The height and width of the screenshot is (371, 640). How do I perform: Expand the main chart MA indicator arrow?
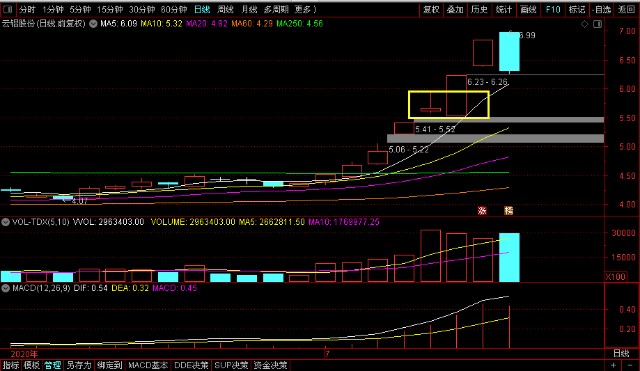pyautogui.click(x=93, y=24)
